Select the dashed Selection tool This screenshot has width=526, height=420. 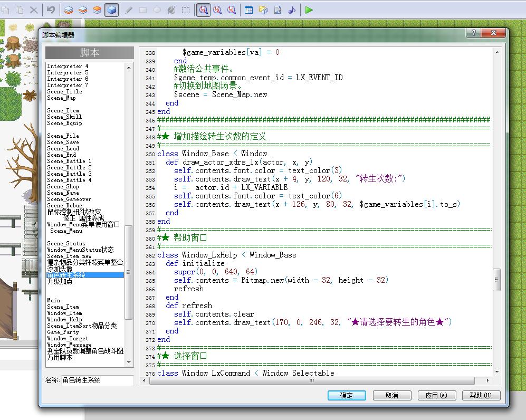[186, 10]
